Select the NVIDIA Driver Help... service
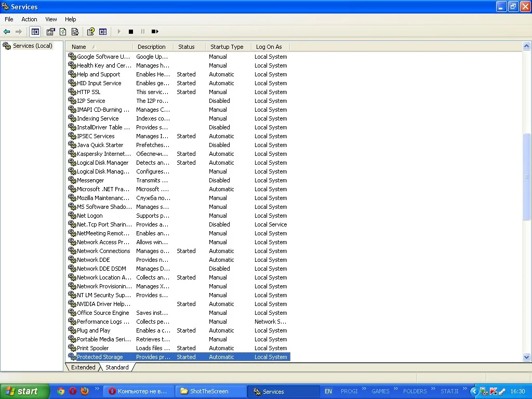Screen dimensions: 532x399 coord(179,303)
